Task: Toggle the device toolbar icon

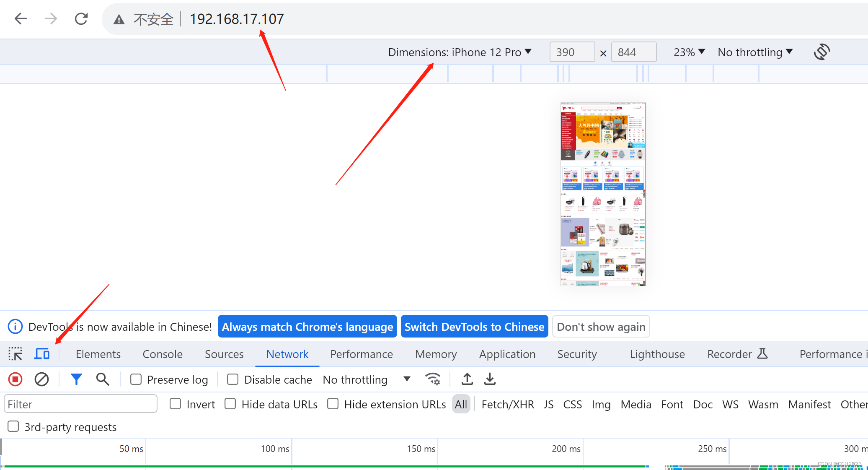Action: coord(42,354)
